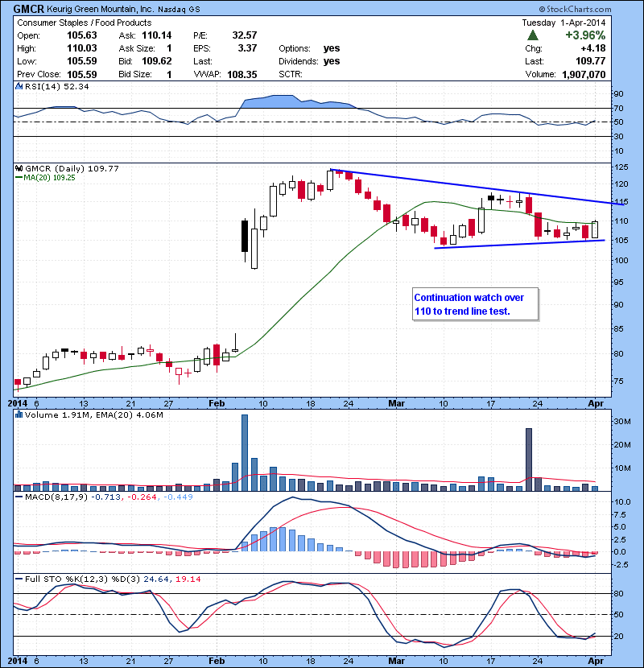
Task: Click the Full STO %K value 24.64
Action: [156, 579]
